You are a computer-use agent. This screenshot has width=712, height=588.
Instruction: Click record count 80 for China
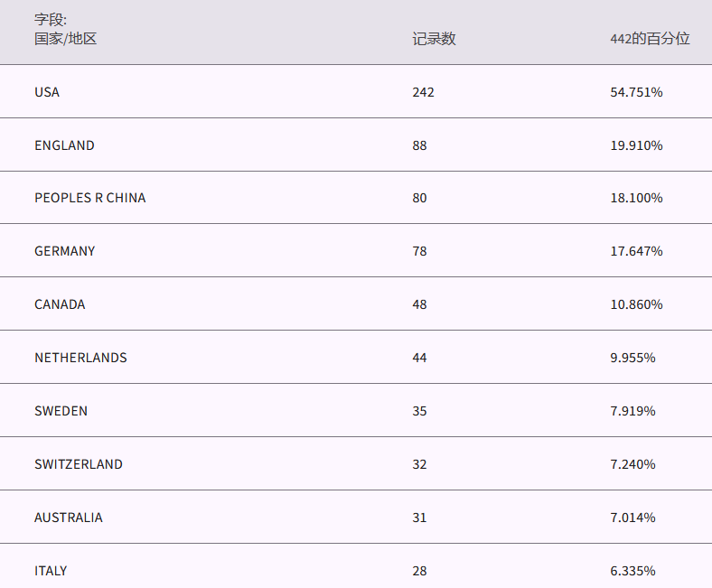coord(419,198)
